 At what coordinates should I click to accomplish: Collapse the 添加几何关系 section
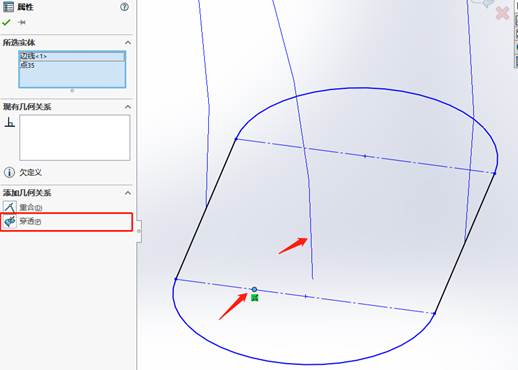click(x=128, y=193)
